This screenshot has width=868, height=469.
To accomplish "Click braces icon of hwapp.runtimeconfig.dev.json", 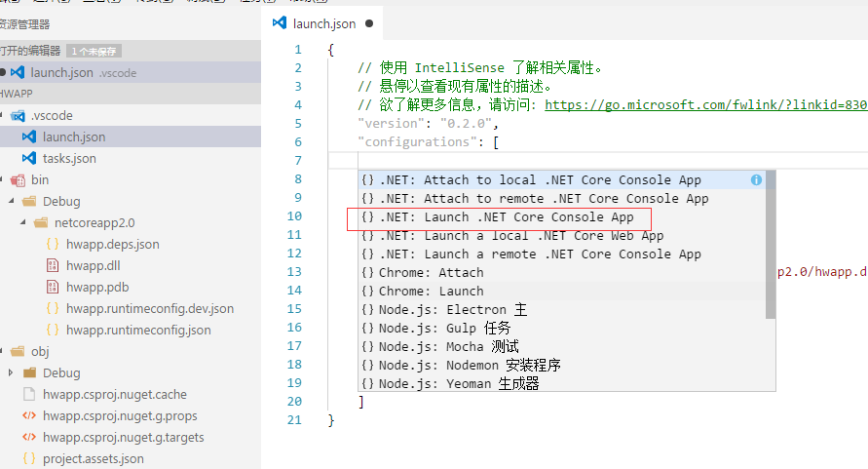I will pyautogui.click(x=53, y=308).
